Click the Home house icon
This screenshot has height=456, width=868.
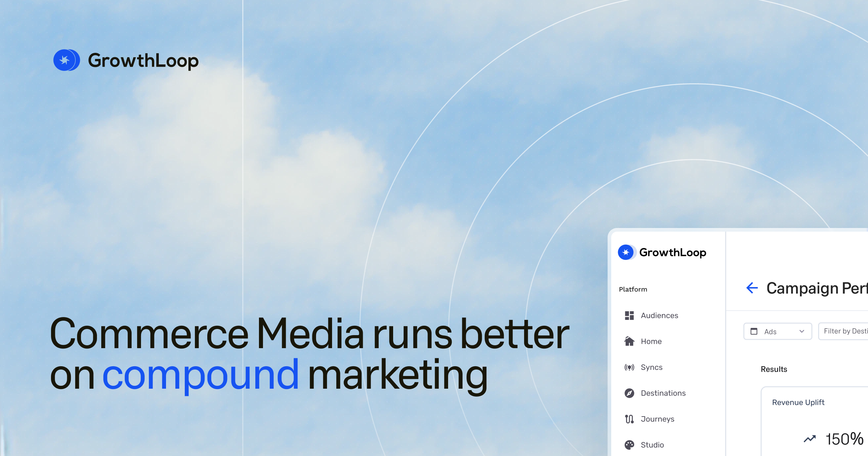click(629, 341)
